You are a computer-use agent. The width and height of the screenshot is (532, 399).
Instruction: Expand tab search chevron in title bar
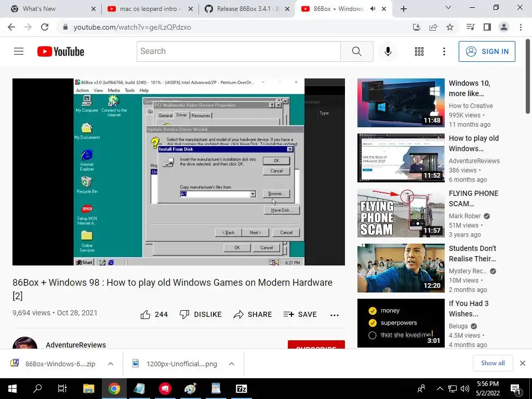[x=448, y=7]
